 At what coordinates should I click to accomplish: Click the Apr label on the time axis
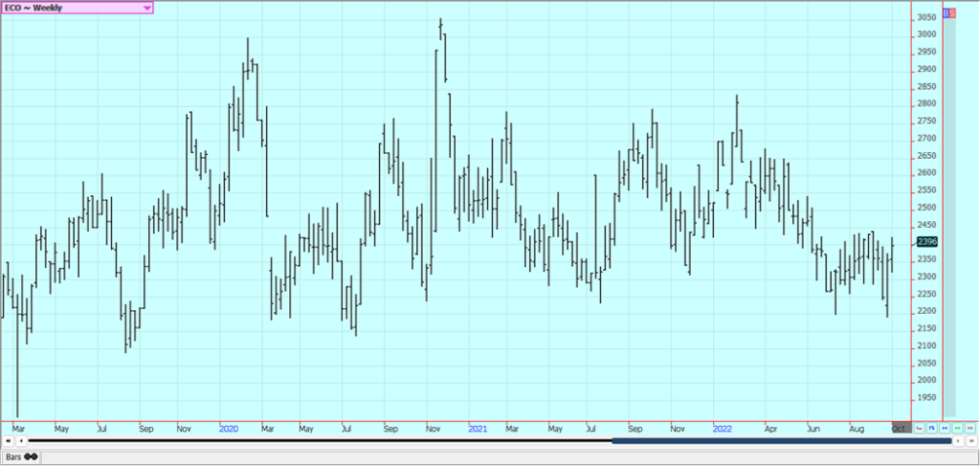770,429
